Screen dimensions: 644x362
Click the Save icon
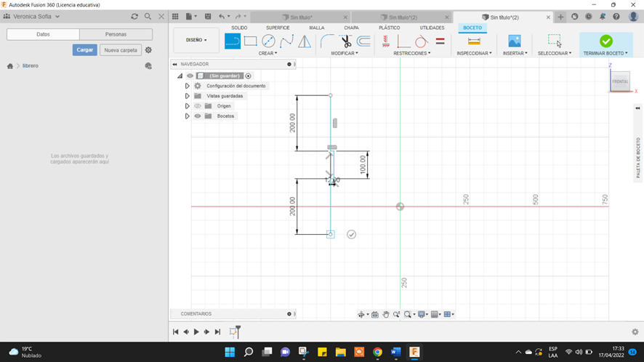(208, 17)
